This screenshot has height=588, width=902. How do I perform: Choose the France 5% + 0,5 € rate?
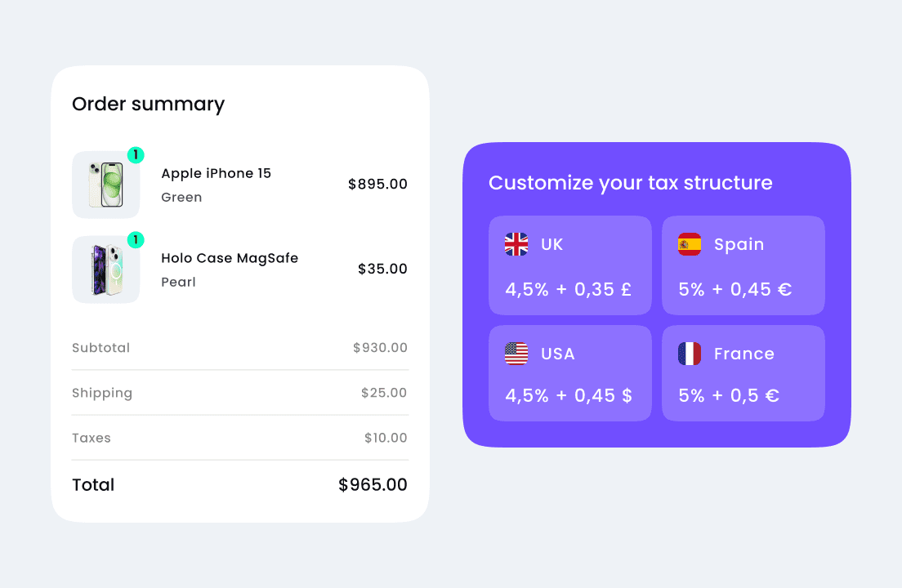729,395
